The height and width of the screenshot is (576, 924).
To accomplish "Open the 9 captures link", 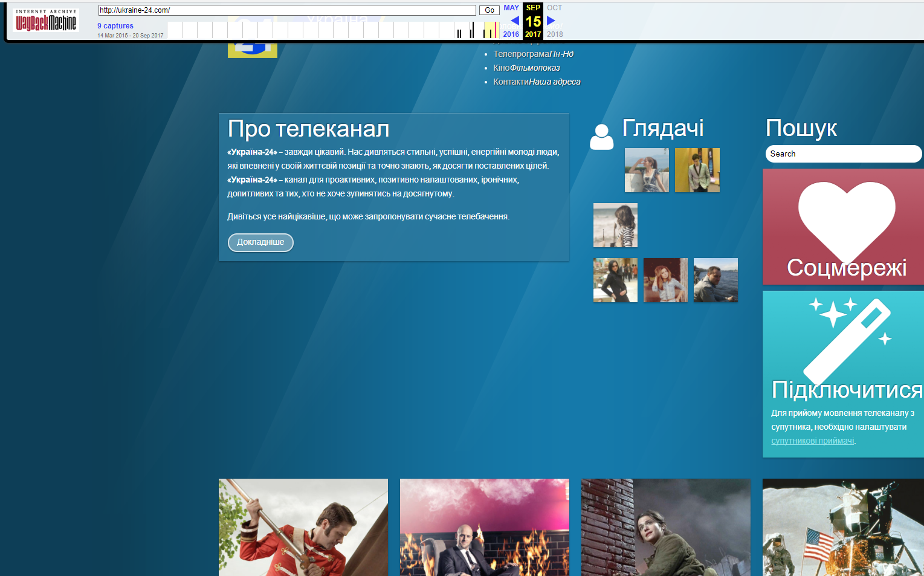I will point(115,26).
